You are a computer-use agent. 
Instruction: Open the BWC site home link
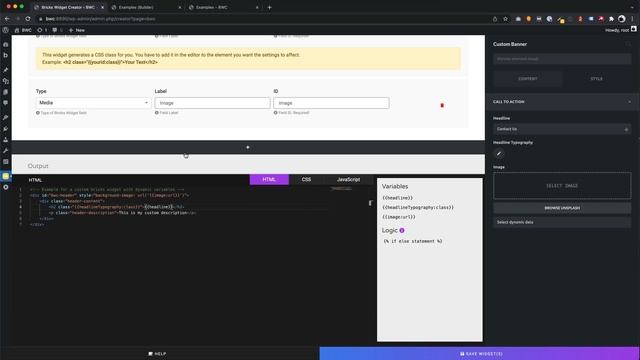[23, 30]
